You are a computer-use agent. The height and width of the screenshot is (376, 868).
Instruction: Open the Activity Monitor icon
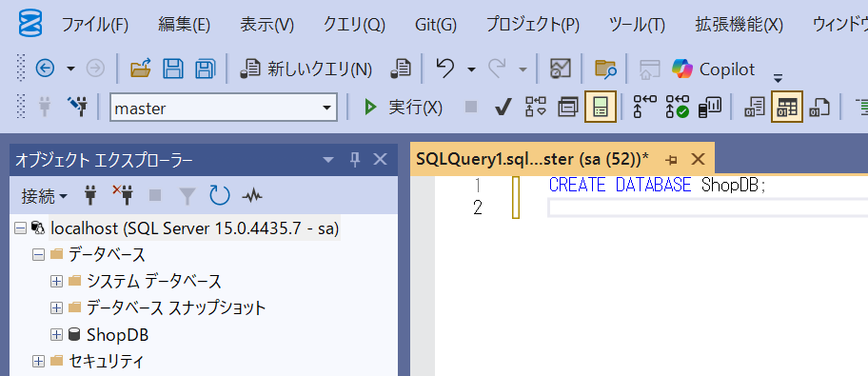coord(561,69)
